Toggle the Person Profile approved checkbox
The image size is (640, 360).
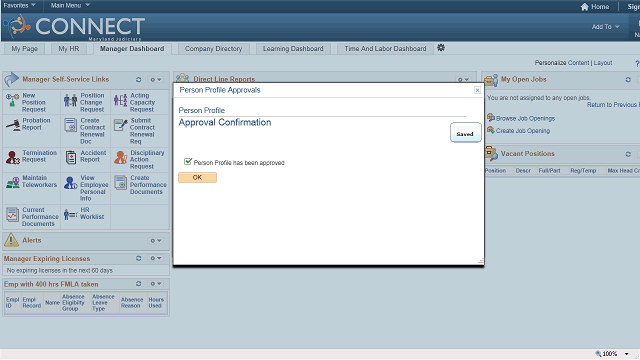tap(188, 161)
